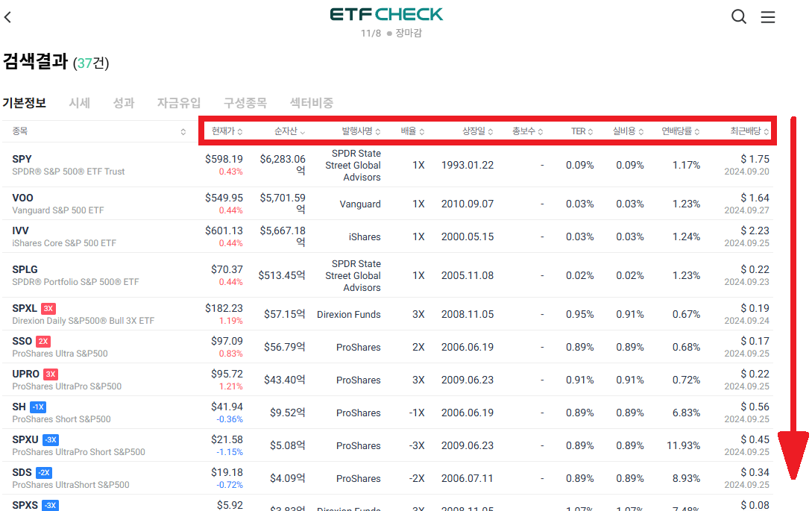Click the 11/8 장마감 market status
The width and height of the screenshot is (812, 511).
click(x=391, y=33)
